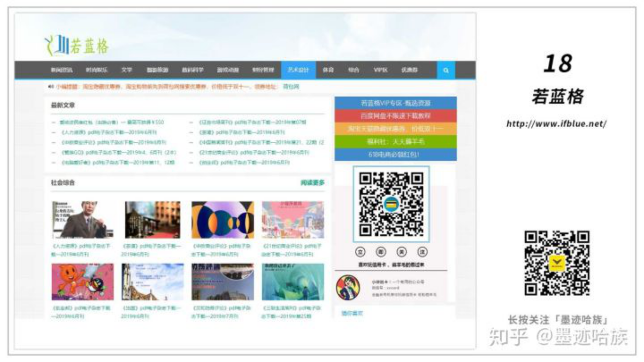Click the 社会综合 section heading
The height and width of the screenshot is (362, 644).
(63, 183)
